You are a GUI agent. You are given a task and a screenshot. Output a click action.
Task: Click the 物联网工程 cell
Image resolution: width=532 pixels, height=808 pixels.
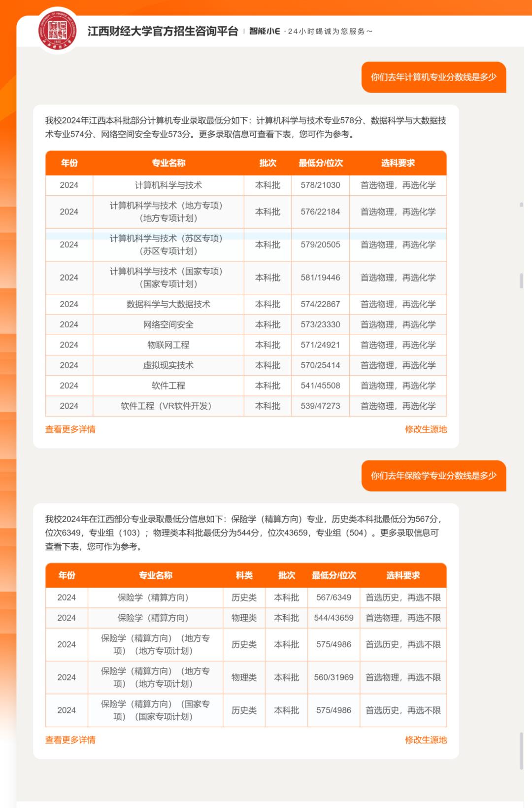pos(168,345)
